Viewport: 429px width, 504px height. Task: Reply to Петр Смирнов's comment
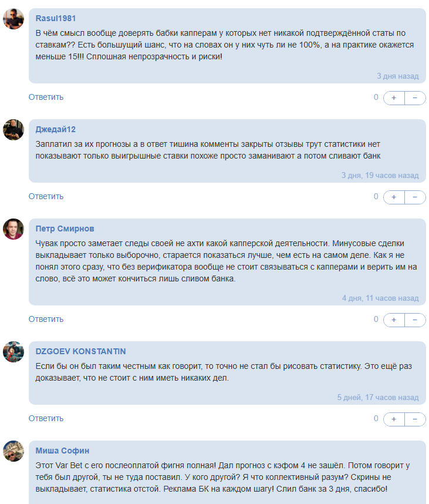point(46,319)
